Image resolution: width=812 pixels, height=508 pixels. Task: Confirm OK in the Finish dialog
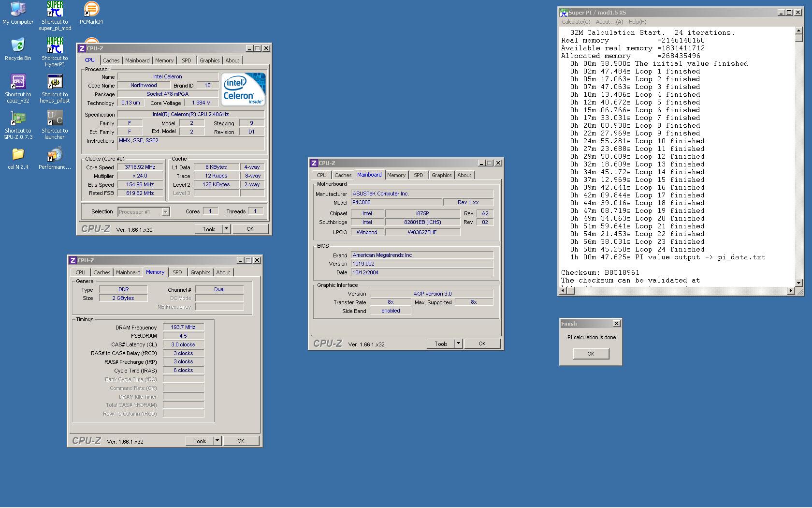tap(591, 354)
